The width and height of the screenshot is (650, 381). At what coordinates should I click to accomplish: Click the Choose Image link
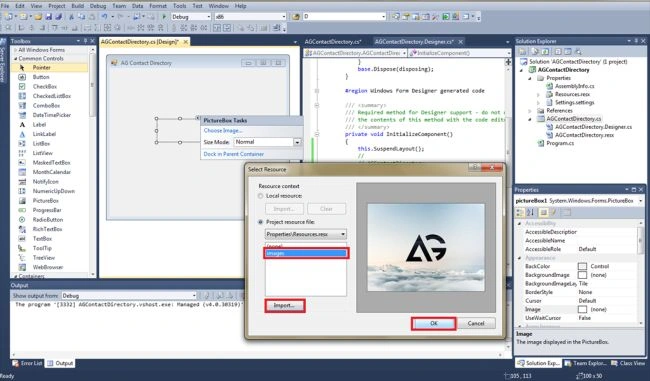(x=223, y=131)
